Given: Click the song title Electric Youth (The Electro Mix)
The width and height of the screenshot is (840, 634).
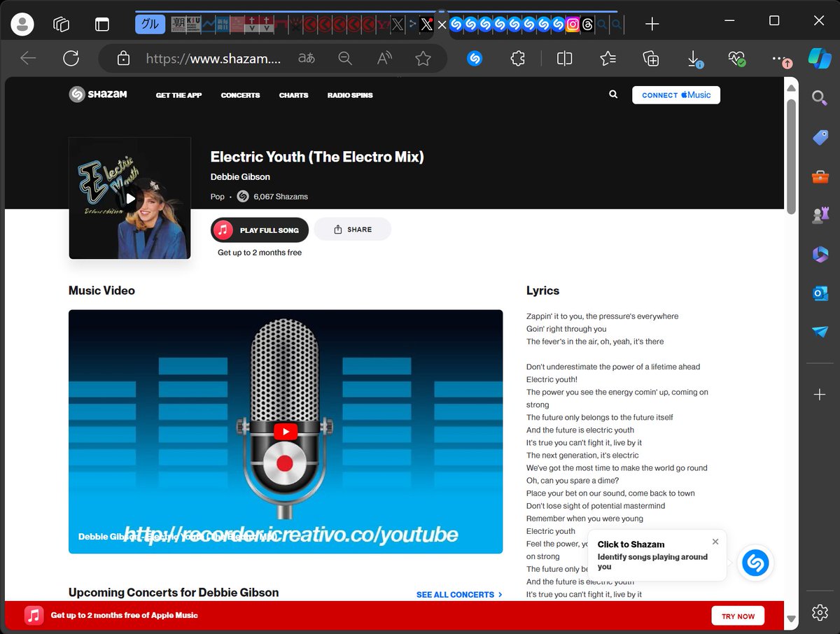Looking at the screenshot, I should click(x=317, y=157).
